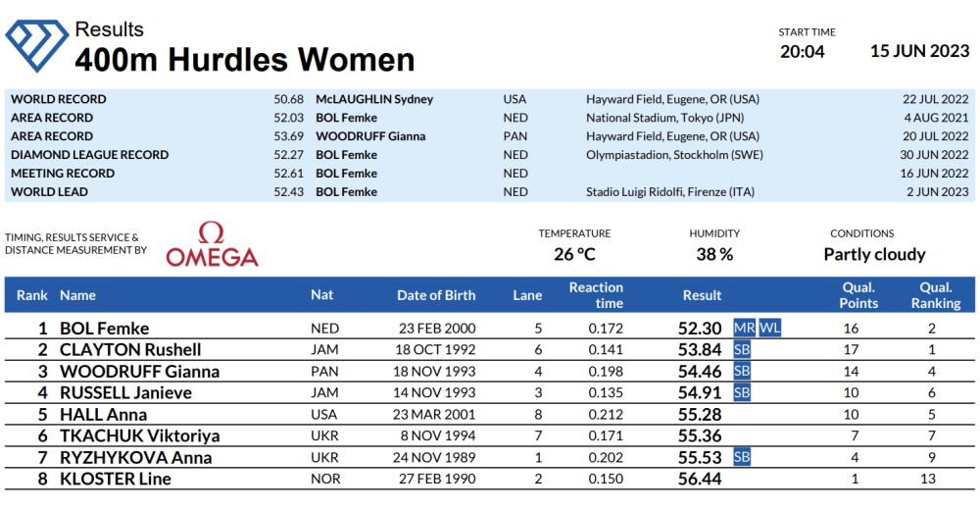
Task: Select KLOSTER Line in the last row
Action: tap(116, 479)
